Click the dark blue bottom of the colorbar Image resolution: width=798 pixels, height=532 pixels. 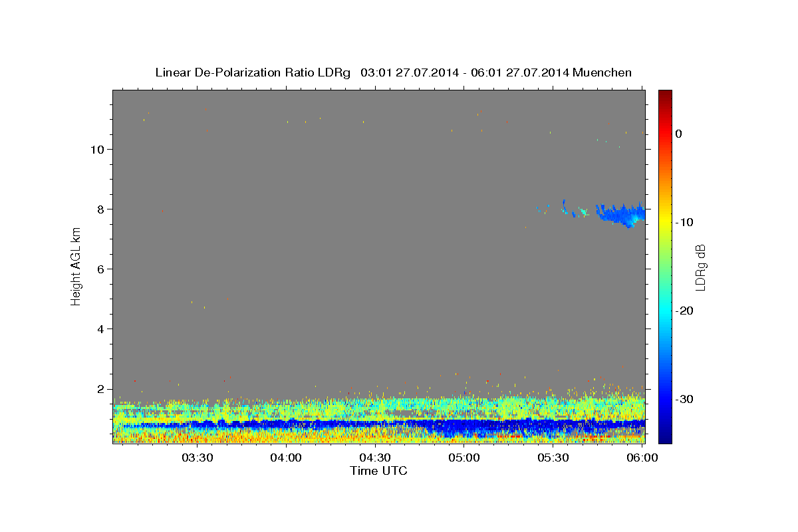[x=665, y=438]
